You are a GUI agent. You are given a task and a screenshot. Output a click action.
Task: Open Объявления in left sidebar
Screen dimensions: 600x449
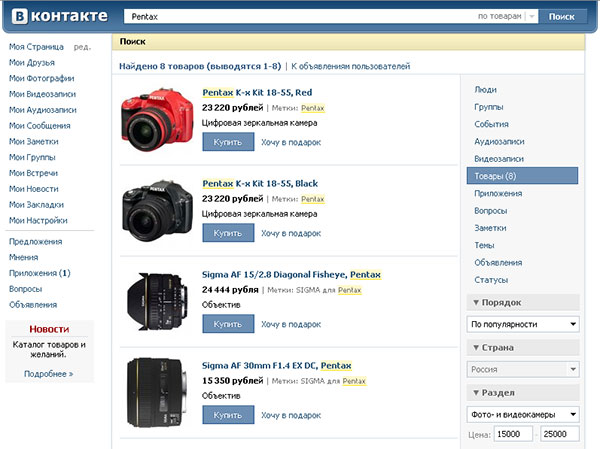[33, 305]
